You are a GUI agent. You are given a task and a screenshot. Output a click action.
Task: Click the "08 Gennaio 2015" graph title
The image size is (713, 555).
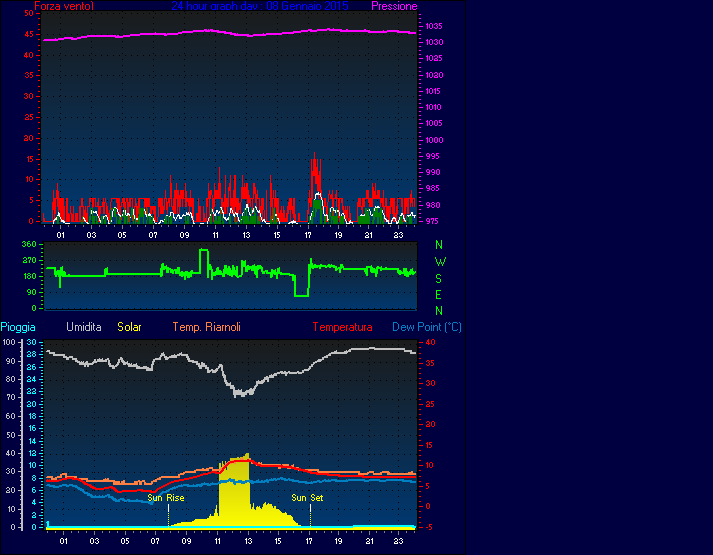[x=307, y=6]
